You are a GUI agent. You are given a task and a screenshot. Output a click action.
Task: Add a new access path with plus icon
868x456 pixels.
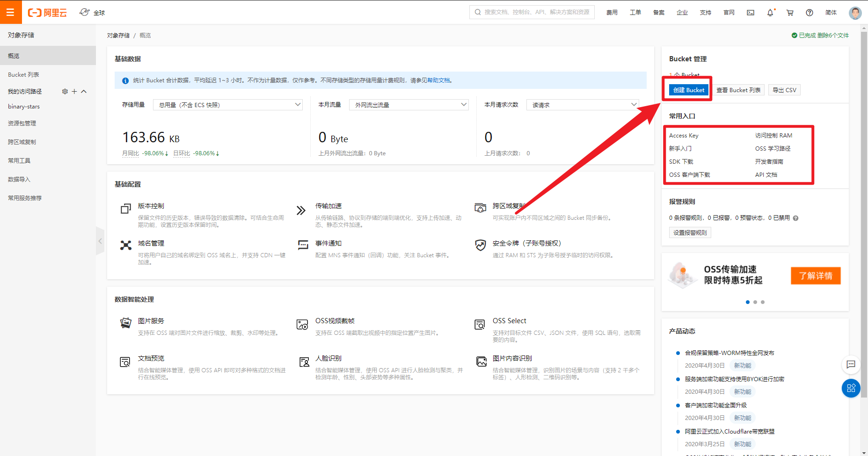coord(74,91)
